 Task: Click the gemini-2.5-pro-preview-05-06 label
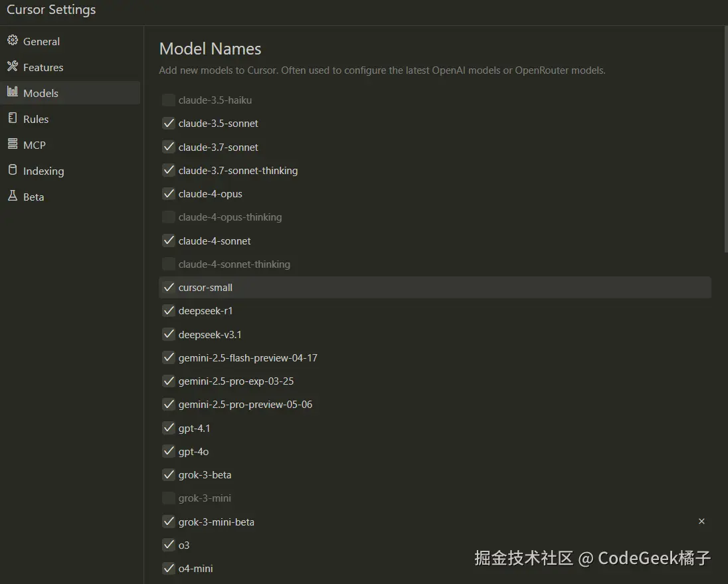(245, 405)
